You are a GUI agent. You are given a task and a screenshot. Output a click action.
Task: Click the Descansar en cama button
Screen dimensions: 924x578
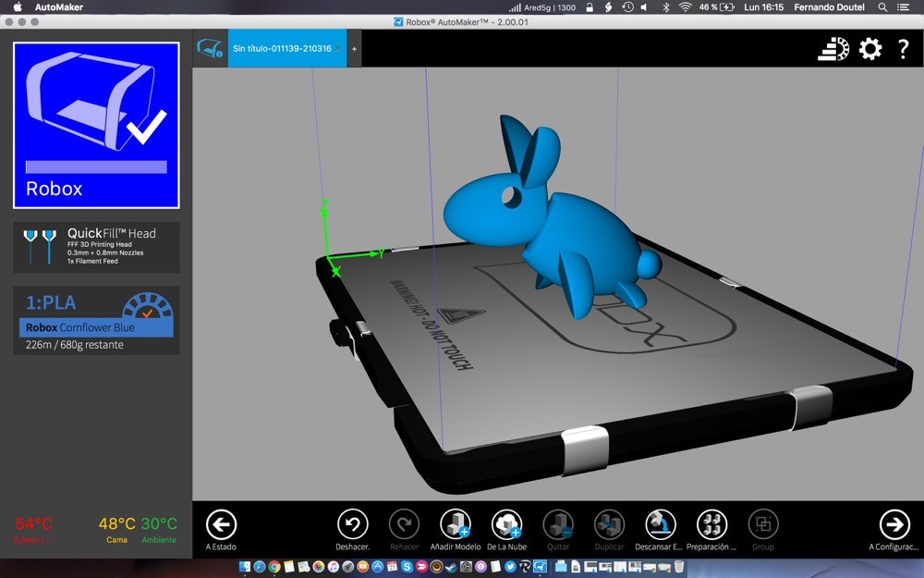click(661, 524)
